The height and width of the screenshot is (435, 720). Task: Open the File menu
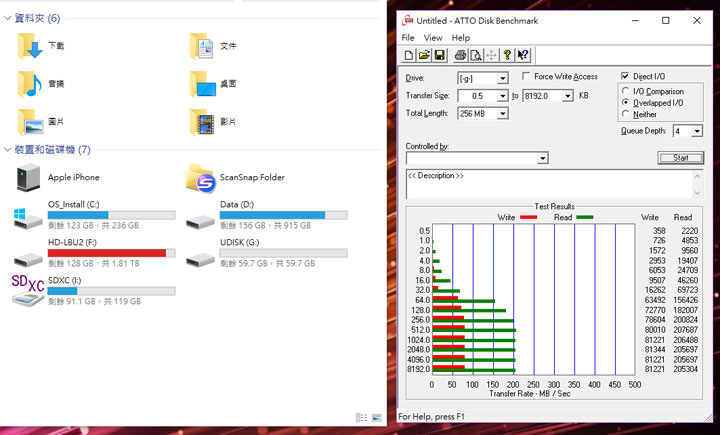coord(408,38)
